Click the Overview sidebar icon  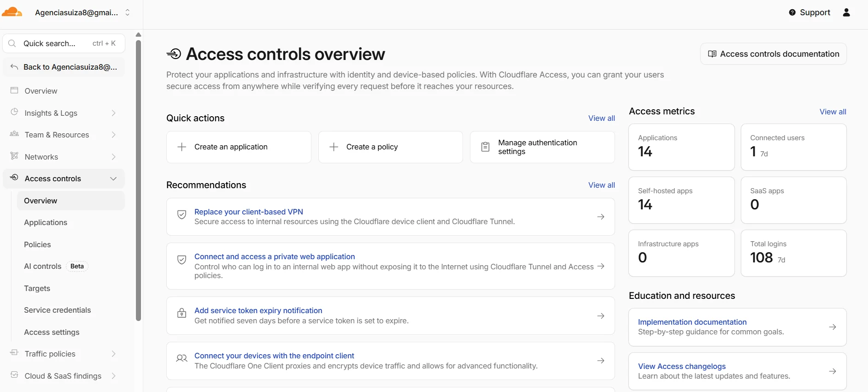(x=14, y=90)
